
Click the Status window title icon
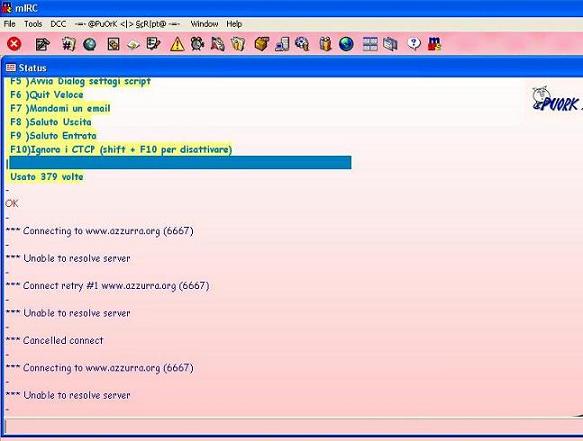click(x=11, y=68)
